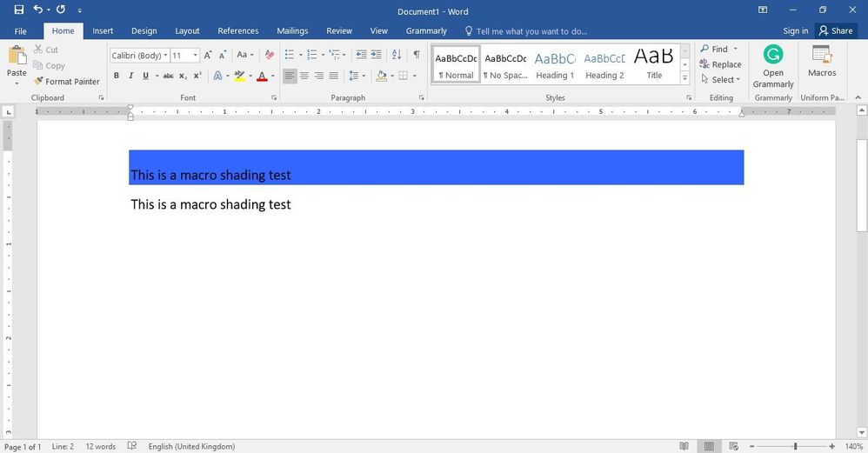Switch to the Insert tab
Viewport: 868px width, 453px height.
coord(103,31)
